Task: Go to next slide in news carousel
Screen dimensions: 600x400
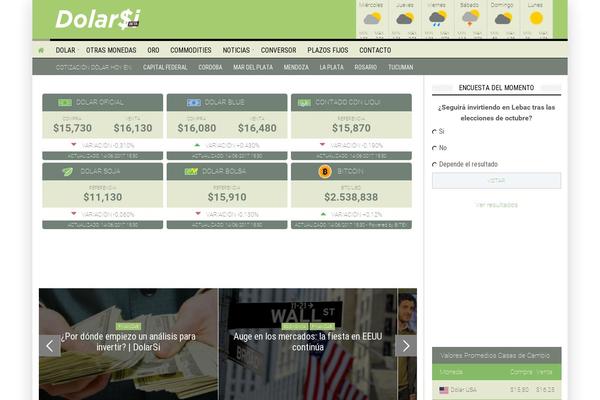Action: click(406, 346)
